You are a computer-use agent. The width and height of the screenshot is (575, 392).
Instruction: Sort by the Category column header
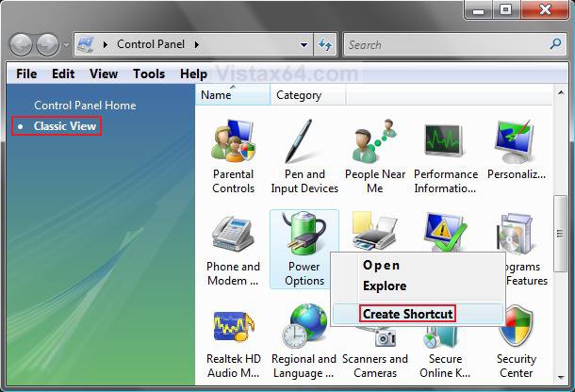coord(307,95)
